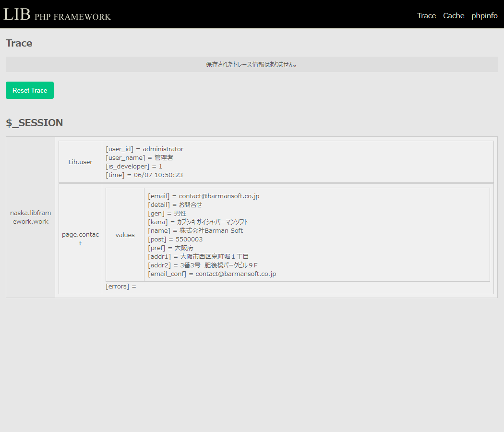Select the page.contact key cell
This screenshot has width=504, height=432.
80,239
